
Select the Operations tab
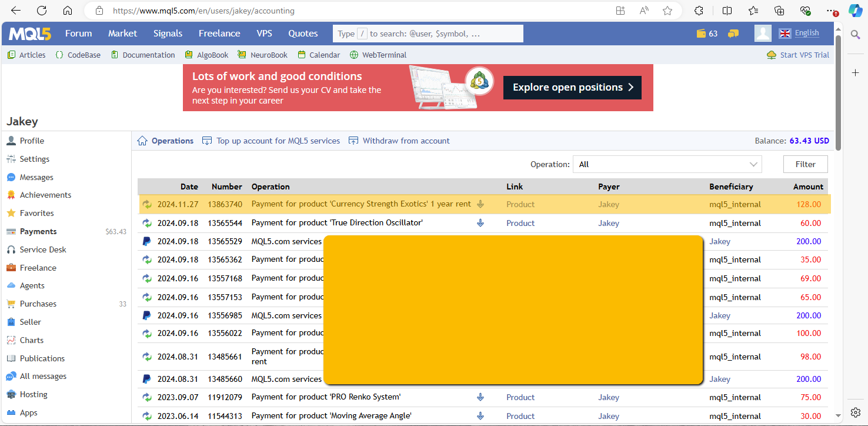coord(165,141)
